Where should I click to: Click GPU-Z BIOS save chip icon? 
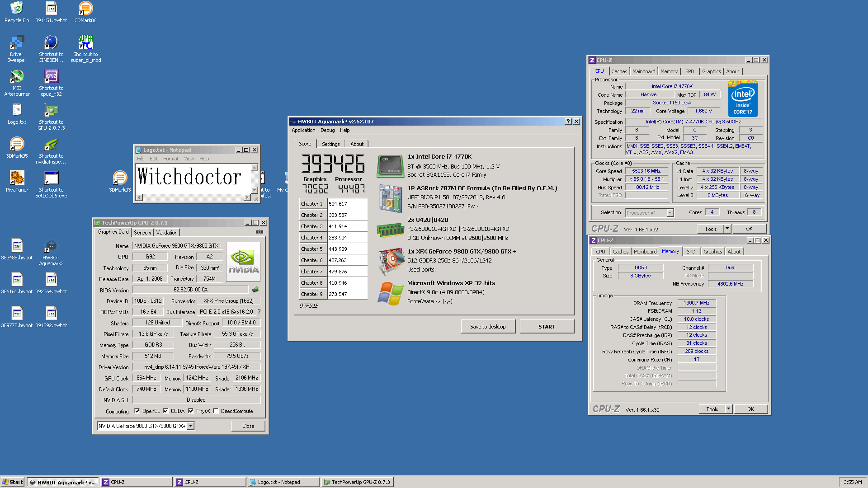point(255,290)
